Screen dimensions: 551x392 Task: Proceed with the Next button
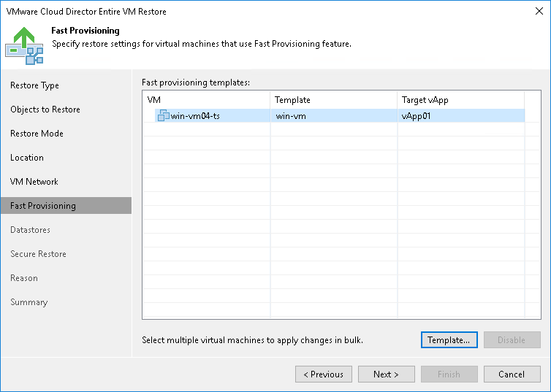pos(386,374)
